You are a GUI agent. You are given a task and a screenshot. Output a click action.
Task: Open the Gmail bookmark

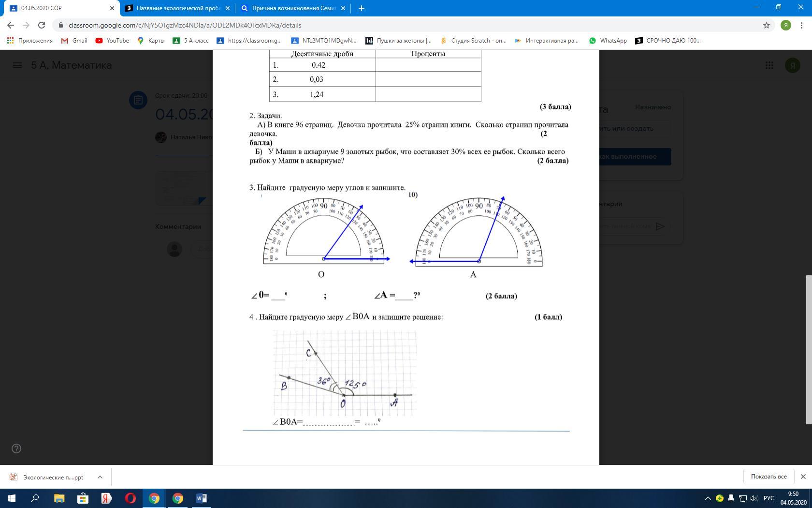[x=74, y=41]
